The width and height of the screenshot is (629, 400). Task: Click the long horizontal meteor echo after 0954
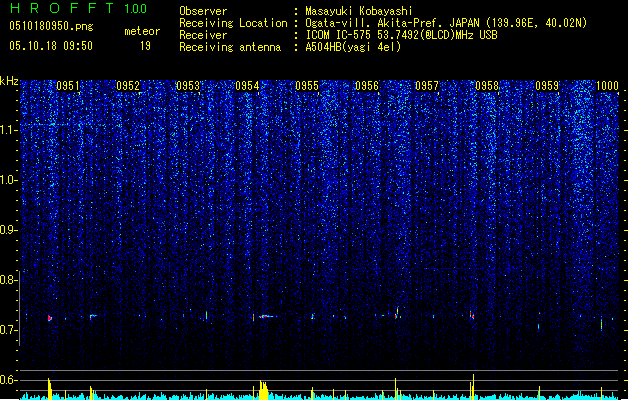[268, 317]
